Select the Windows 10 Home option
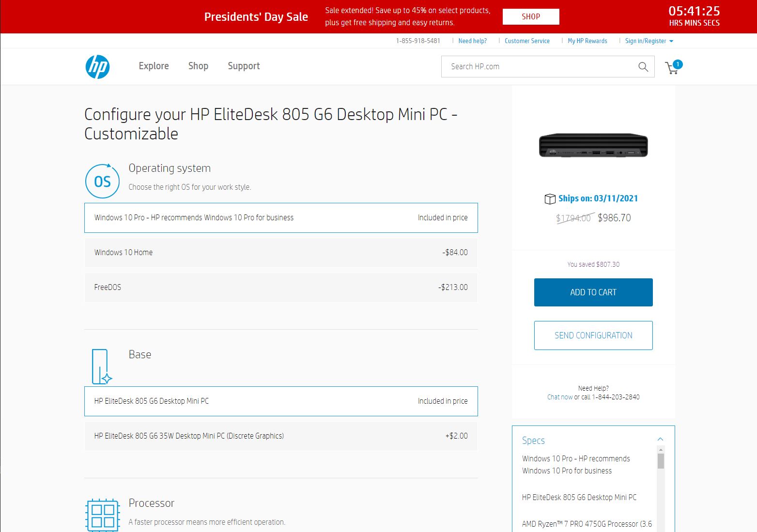757x532 pixels. pos(281,253)
